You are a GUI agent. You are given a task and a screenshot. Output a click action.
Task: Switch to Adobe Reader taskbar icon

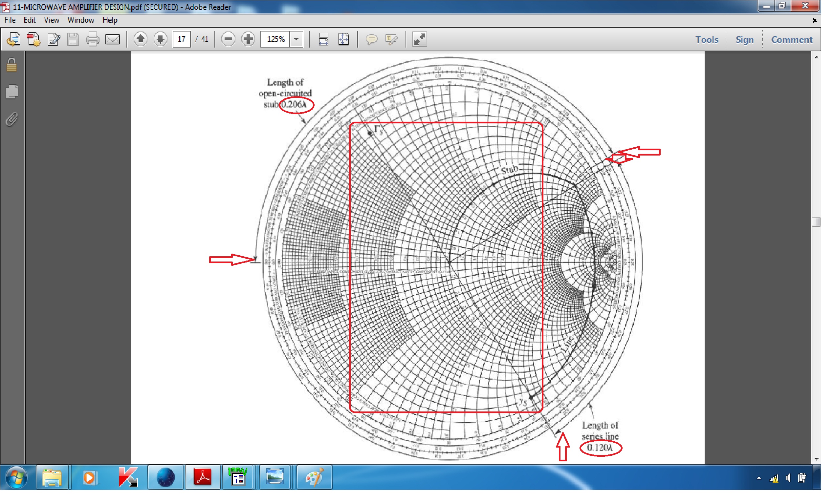point(202,477)
